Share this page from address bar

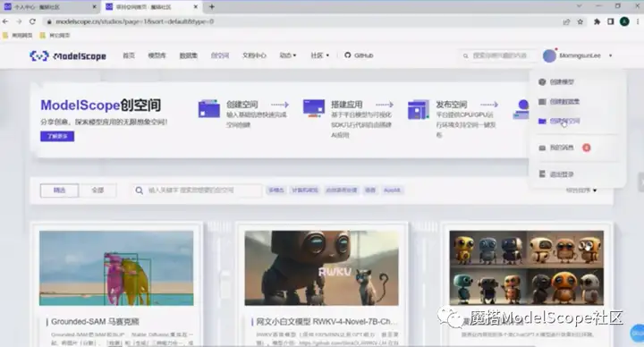coord(566,21)
